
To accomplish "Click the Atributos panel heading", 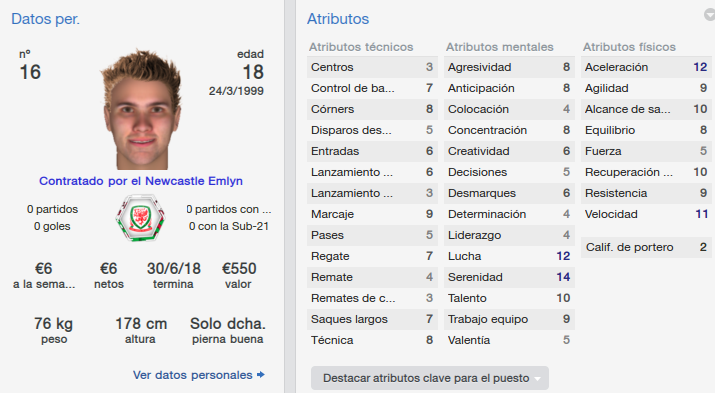I will pos(338,19).
